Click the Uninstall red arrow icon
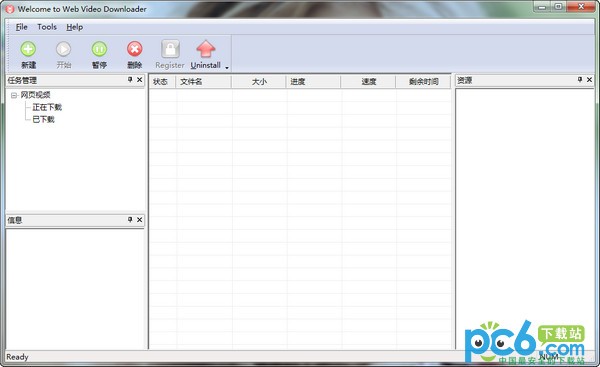600x367 pixels. [x=205, y=49]
